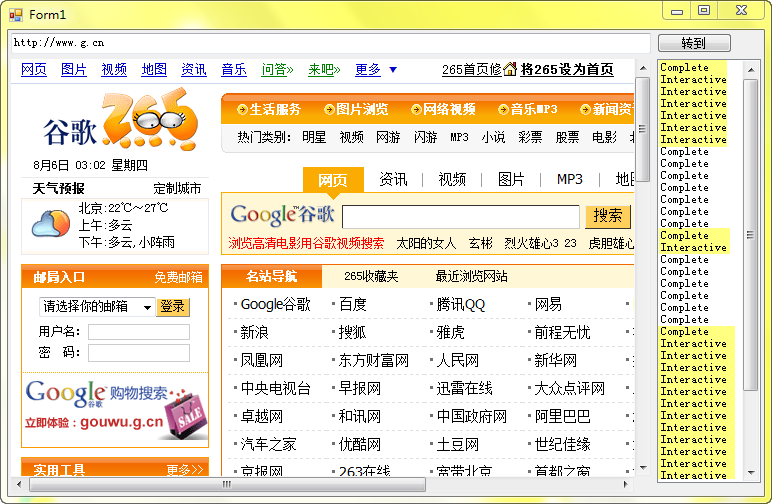Open the 中央电视台 site link

point(276,389)
